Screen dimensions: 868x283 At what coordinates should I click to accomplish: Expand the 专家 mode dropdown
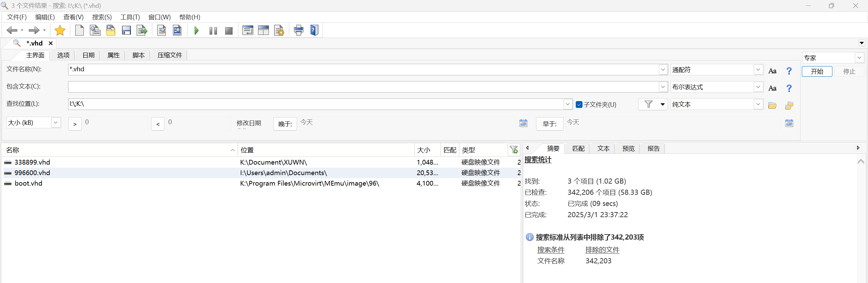tap(859, 58)
